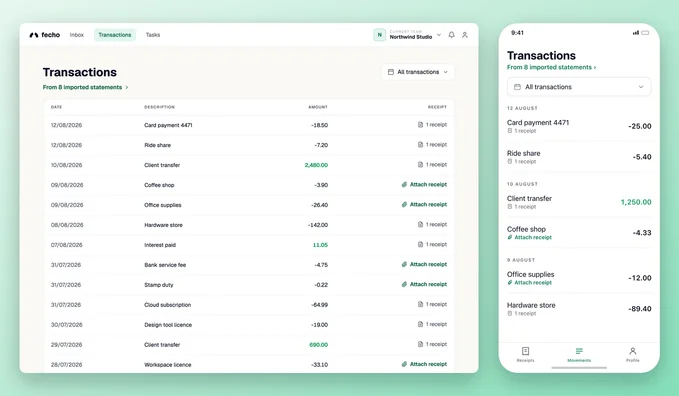Viewport: 679px width, 396px height.
Task: Open mobile Hardware store transaction
Action: [579, 308]
